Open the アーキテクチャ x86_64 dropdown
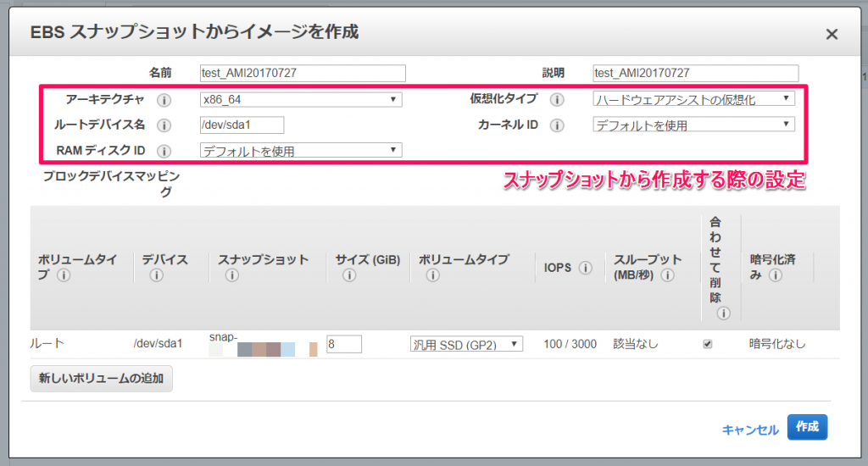 301,100
